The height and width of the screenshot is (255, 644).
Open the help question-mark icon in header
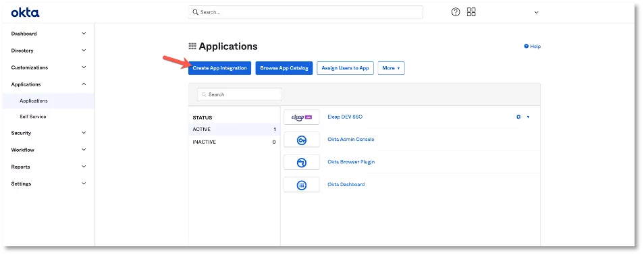coord(456,12)
